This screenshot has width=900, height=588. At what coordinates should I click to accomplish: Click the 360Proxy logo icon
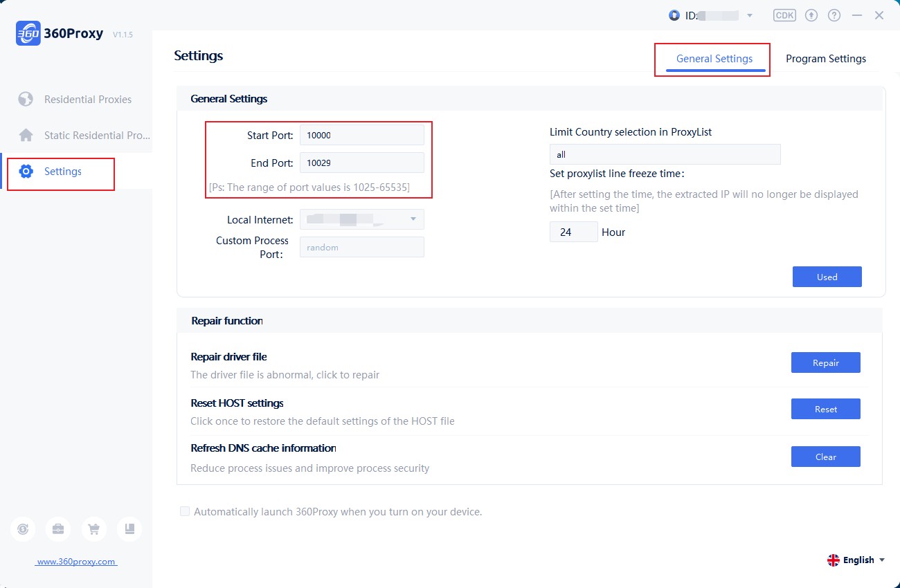coord(28,33)
